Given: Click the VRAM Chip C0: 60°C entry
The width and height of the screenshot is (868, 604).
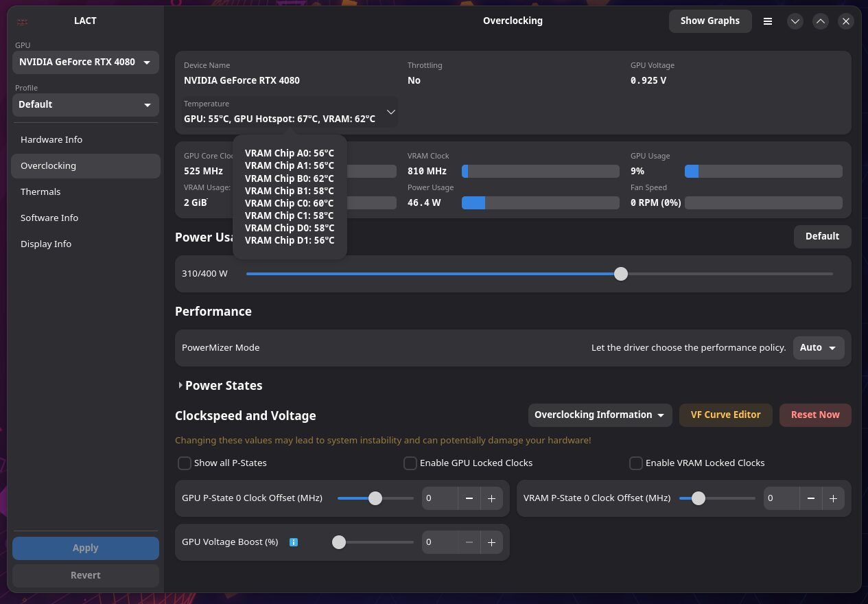Looking at the screenshot, I should 290,203.
